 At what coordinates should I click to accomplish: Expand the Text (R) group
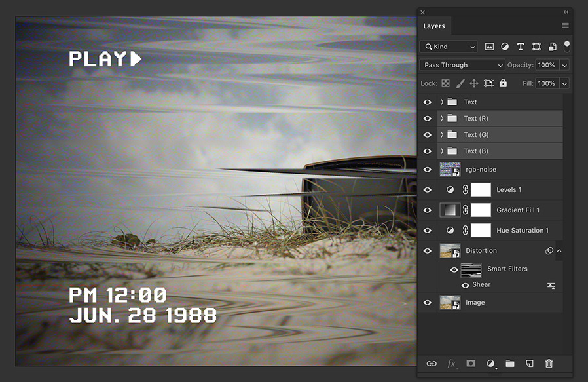tap(442, 119)
